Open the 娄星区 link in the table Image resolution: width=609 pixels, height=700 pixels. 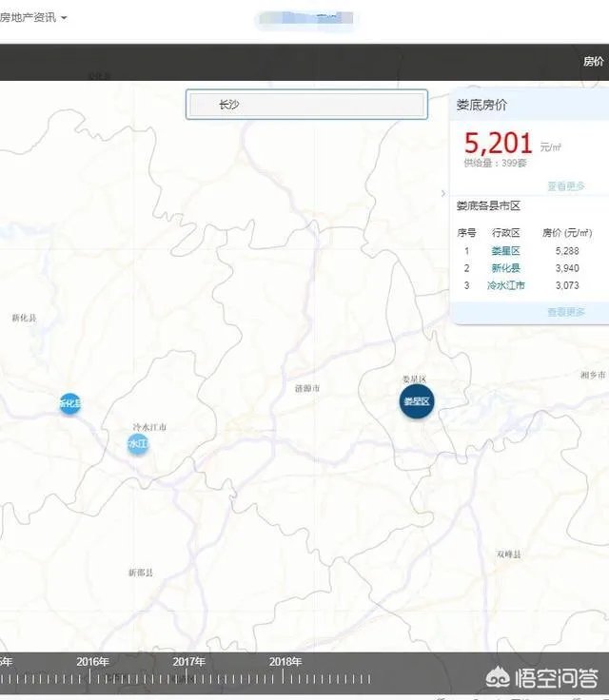coord(505,251)
